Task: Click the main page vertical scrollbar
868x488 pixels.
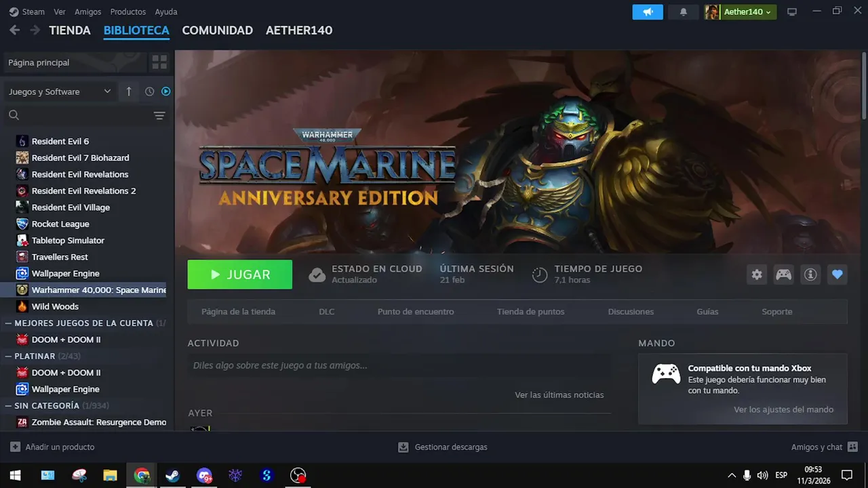Action: pyautogui.click(x=864, y=85)
